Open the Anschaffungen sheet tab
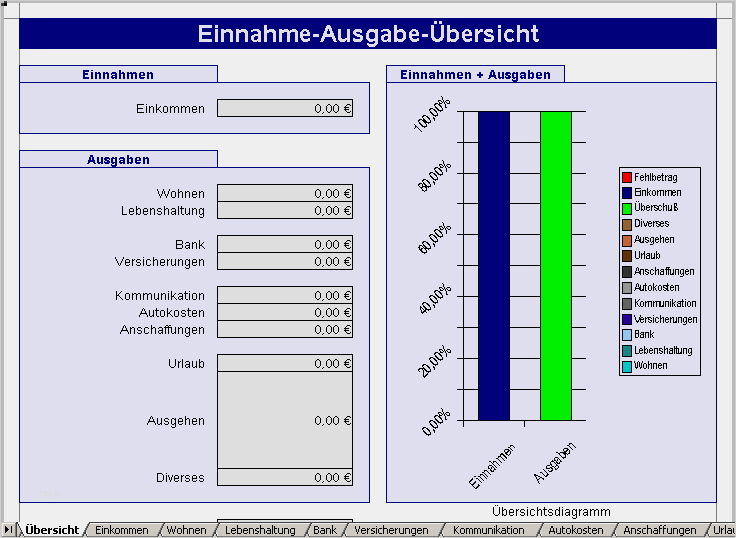736x538 pixels. (x=659, y=530)
